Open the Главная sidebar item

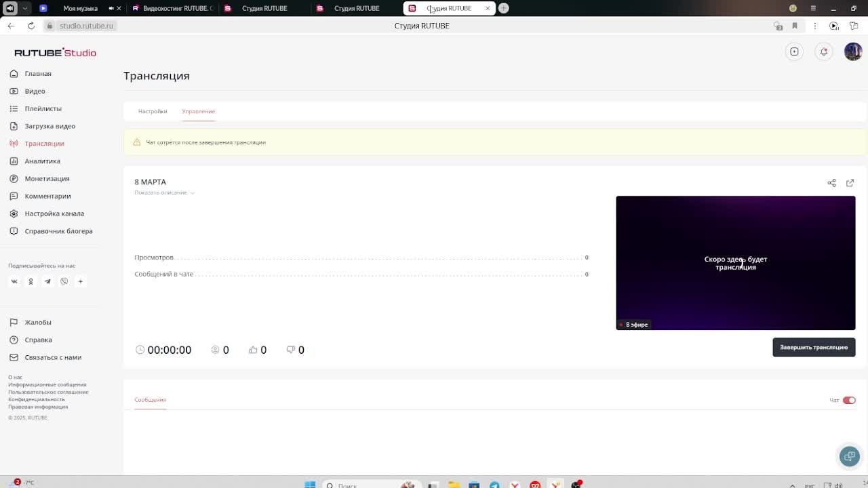coord(31,73)
